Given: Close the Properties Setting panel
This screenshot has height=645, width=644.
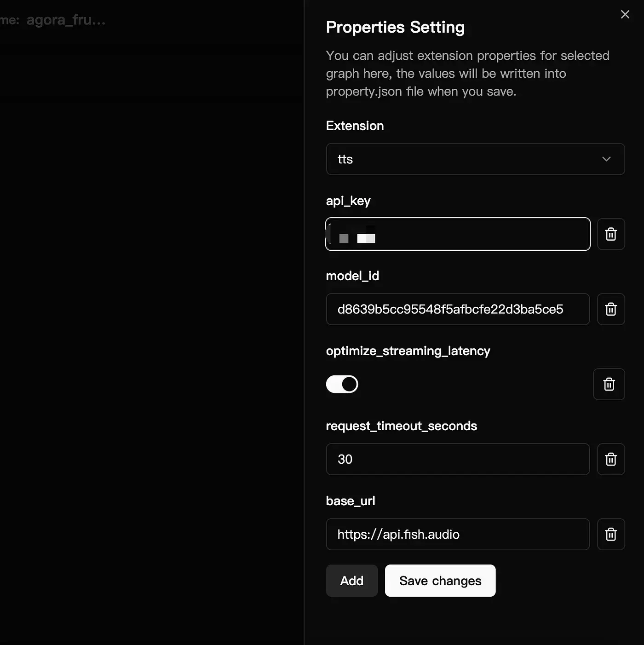Looking at the screenshot, I should tap(625, 14).
